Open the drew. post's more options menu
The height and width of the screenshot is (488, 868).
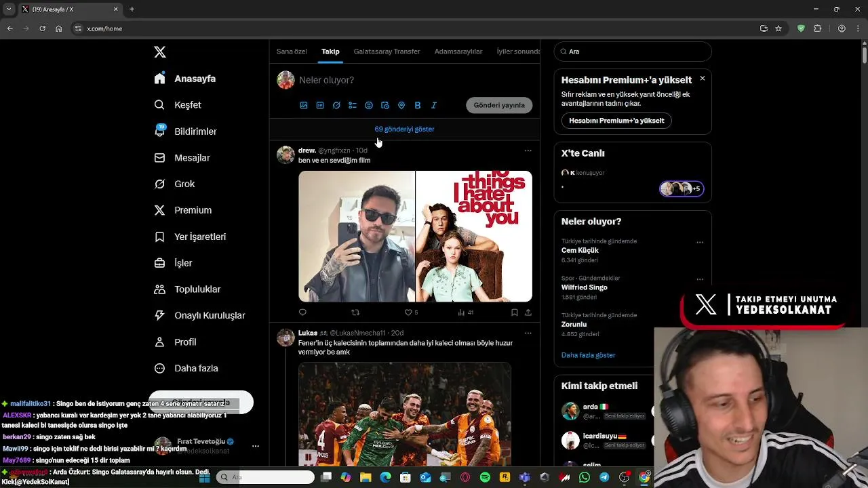[x=528, y=150]
